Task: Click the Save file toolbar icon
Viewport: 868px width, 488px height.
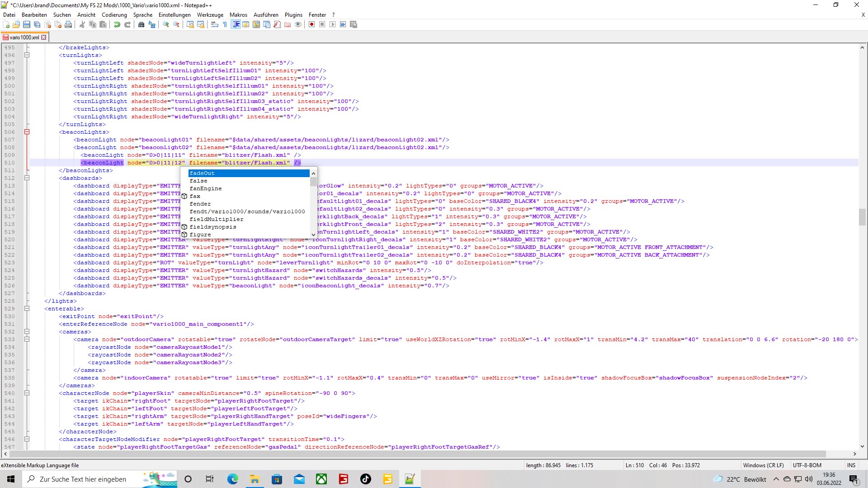Action: pos(26,24)
